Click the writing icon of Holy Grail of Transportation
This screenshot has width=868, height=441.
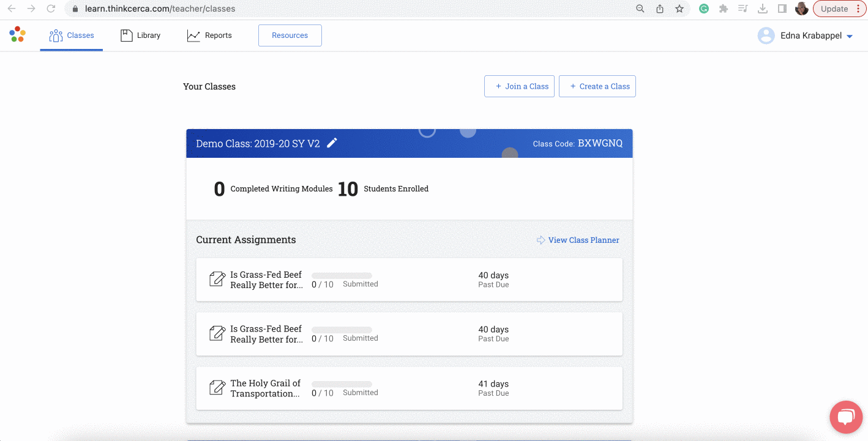coord(217,388)
